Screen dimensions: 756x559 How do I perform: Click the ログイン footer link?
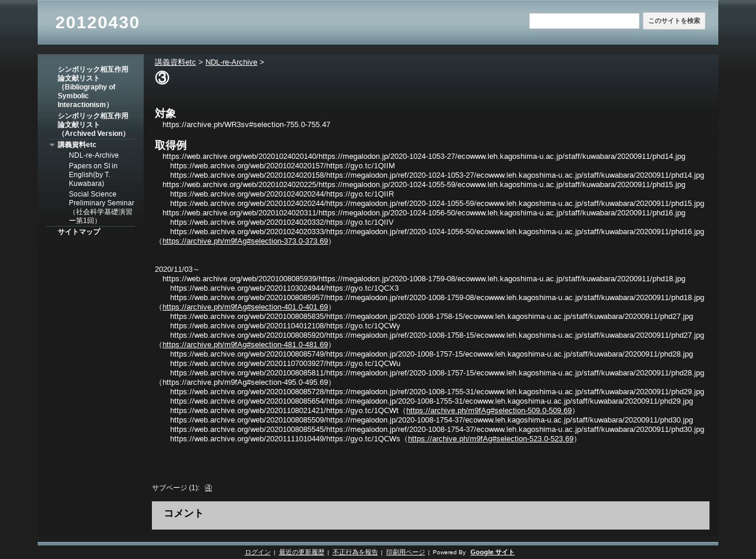pos(258,552)
